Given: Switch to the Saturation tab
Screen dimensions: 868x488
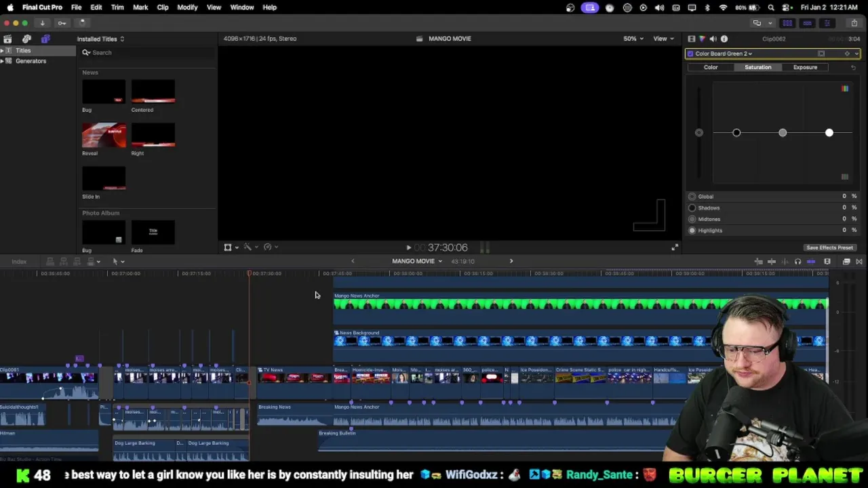Looking at the screenshot, I should click(757, 67).
